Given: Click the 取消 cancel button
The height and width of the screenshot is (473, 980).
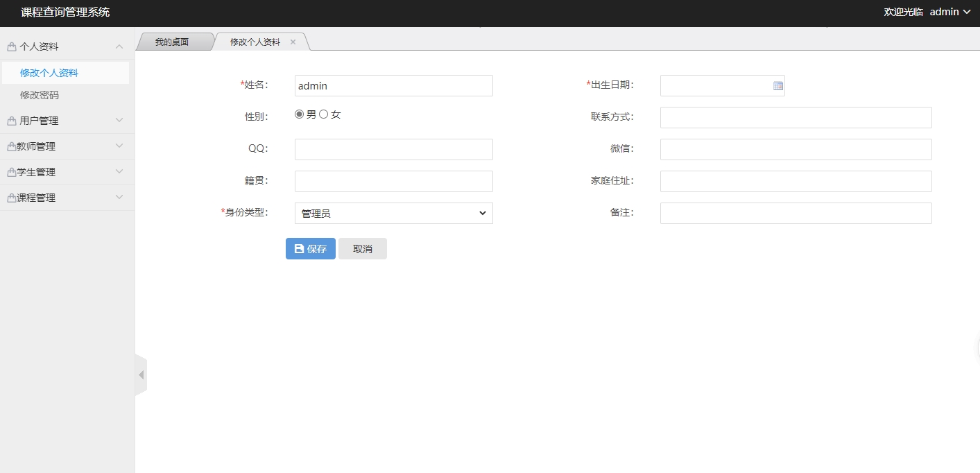Looking at the screenshot, I should point(362,248).
